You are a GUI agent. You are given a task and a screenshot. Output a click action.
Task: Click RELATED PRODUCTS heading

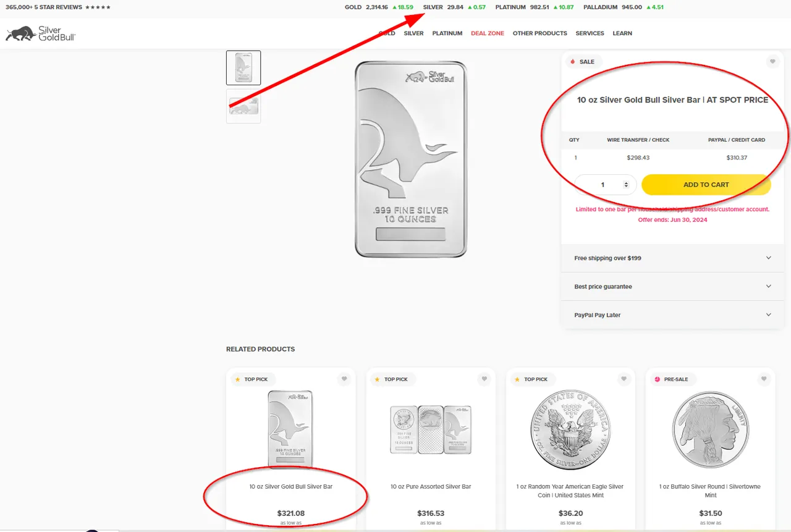[x=260, y=349]
